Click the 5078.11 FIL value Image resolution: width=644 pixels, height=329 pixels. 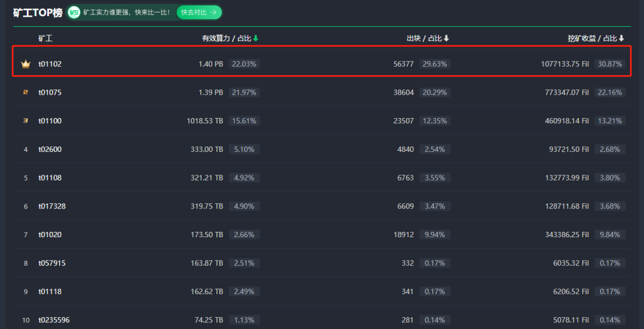(x=571, y=320)
